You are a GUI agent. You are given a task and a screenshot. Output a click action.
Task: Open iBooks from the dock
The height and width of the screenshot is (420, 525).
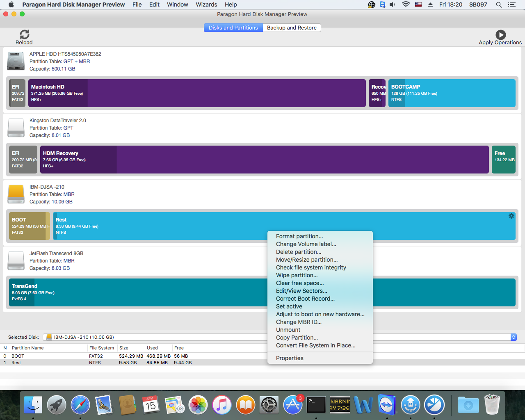pyautogui.click(x=245, y=405)
